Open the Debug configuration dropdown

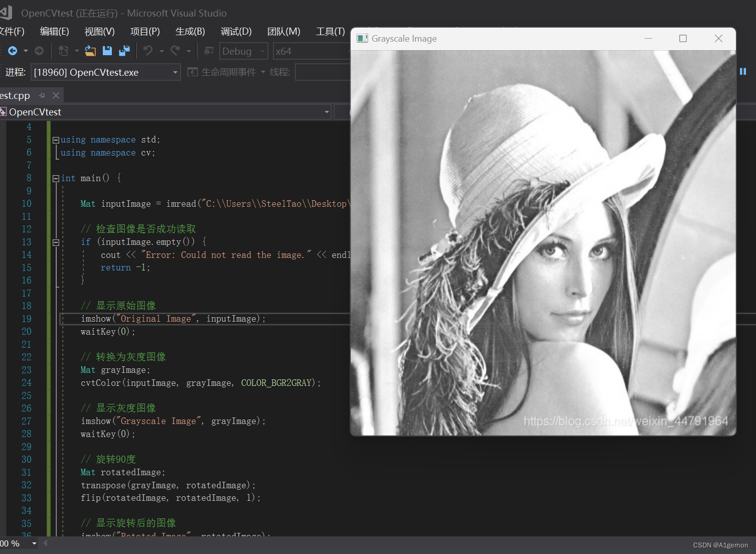coord(243,51)
